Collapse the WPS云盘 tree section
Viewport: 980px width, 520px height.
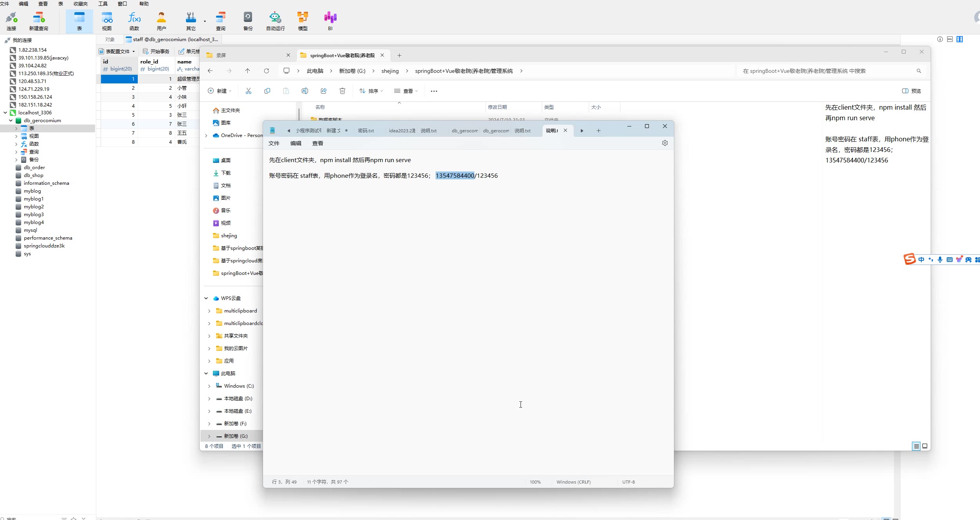[x=206, y=298]
